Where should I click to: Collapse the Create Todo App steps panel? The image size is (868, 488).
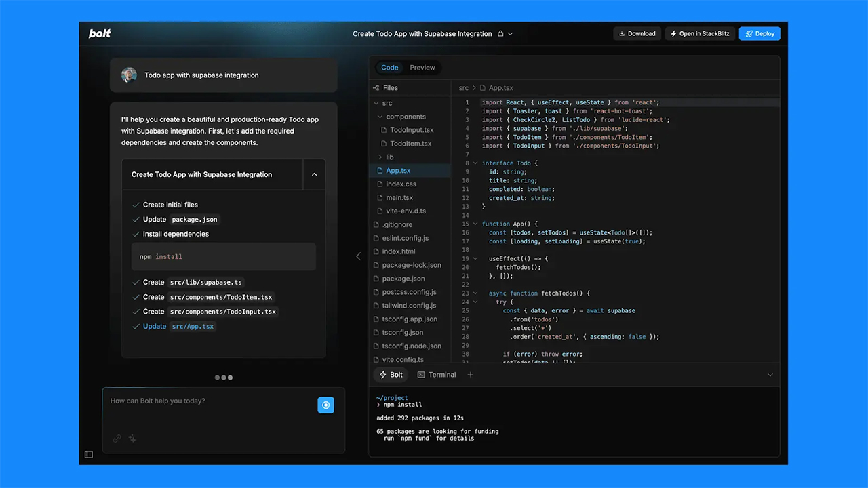(314, 174)
